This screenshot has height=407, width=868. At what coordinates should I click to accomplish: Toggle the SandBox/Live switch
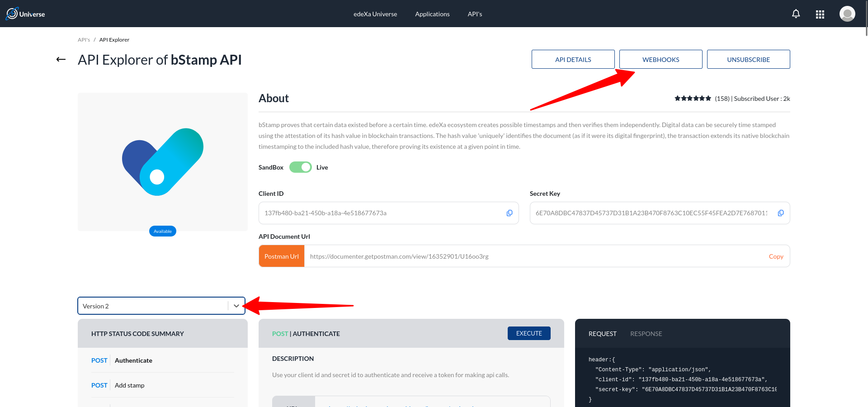pos(301,167)
